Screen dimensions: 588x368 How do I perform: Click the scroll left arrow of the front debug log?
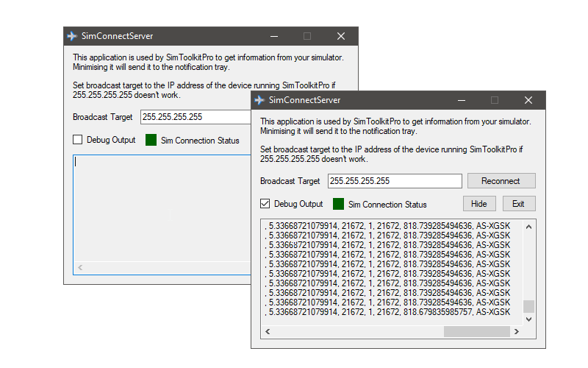pyautogui.click(x=268, y=332)
